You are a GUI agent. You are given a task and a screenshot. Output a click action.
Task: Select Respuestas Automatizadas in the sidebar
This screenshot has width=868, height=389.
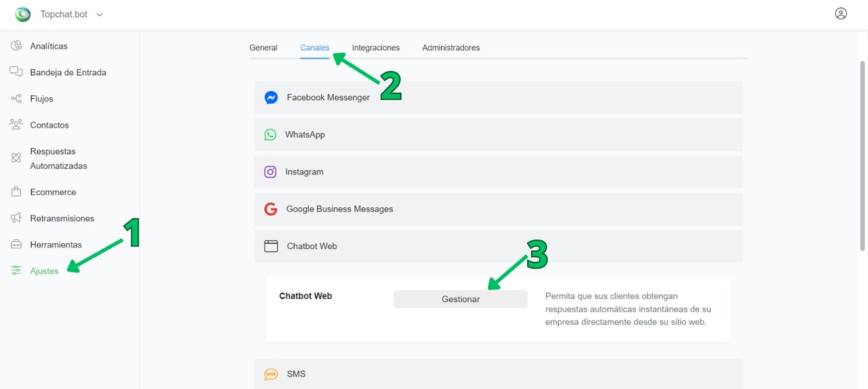(x=59, y=158)
